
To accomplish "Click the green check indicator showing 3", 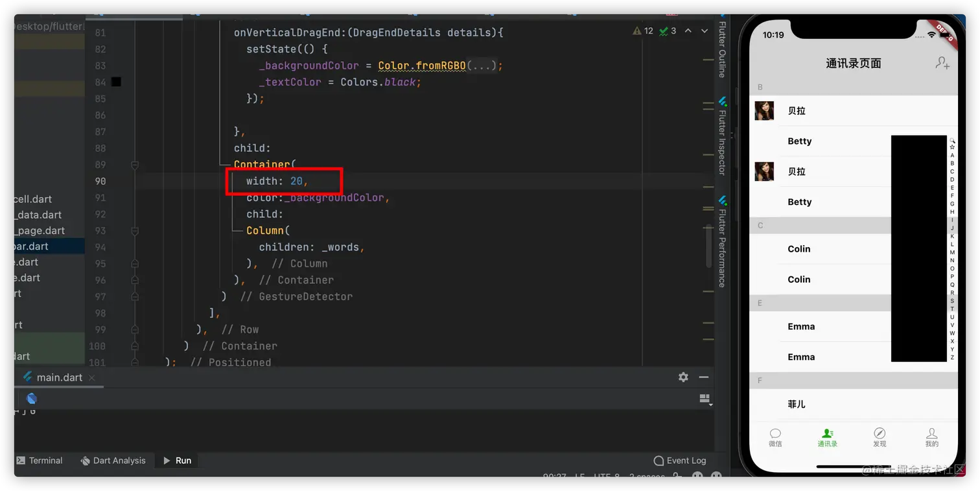I will 668,30.
